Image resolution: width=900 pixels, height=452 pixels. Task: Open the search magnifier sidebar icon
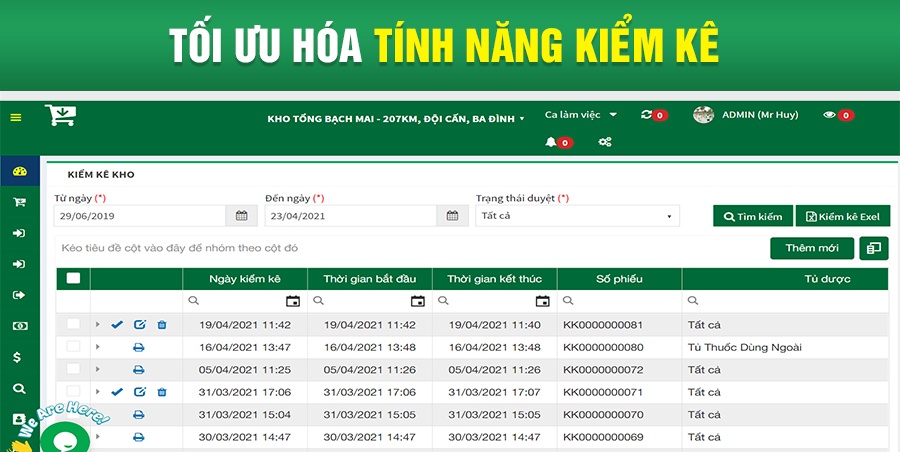pyautogui.click(x=20, y=389)
